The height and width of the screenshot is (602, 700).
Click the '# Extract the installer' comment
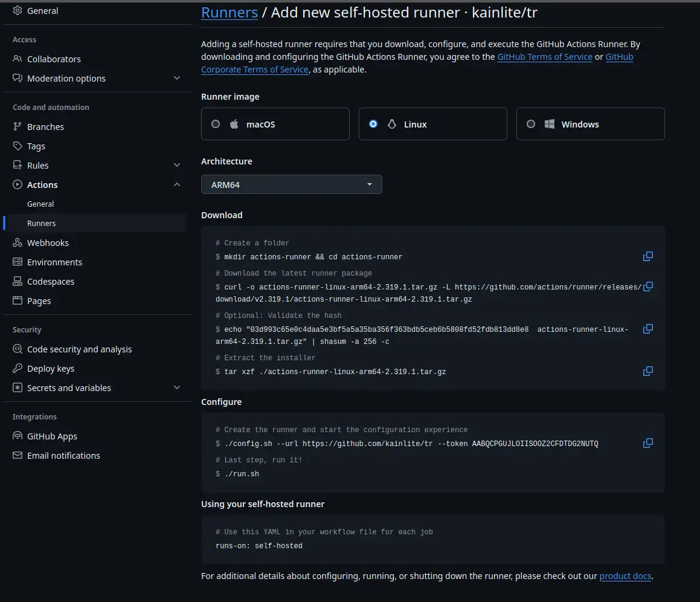pyautogui.click(x=265, y=358)
